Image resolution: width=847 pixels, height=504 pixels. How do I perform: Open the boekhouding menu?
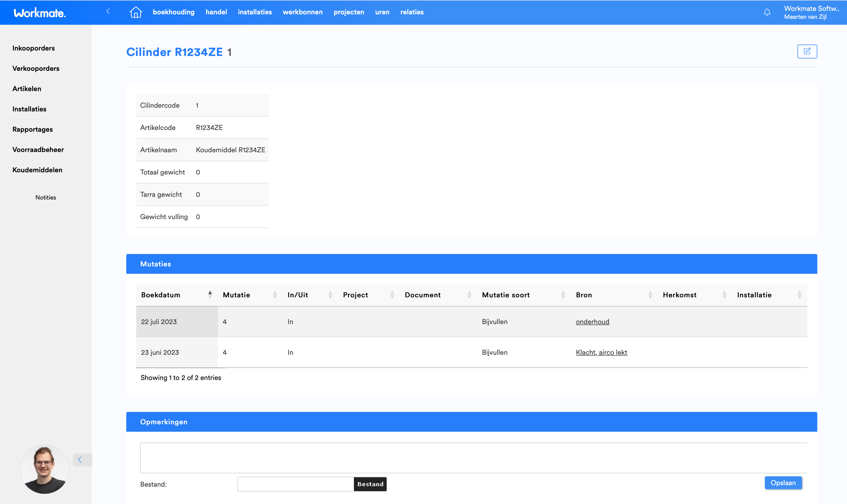[174, 12]
